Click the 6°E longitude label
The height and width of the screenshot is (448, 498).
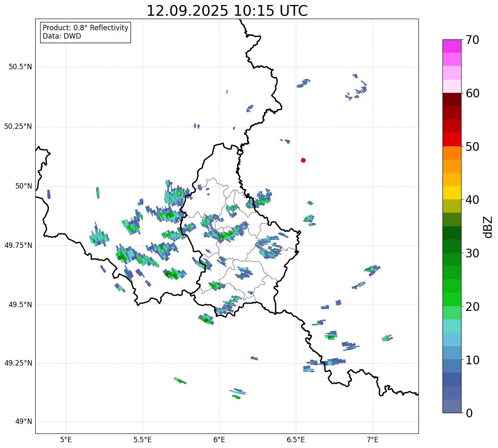click(219, 439)
